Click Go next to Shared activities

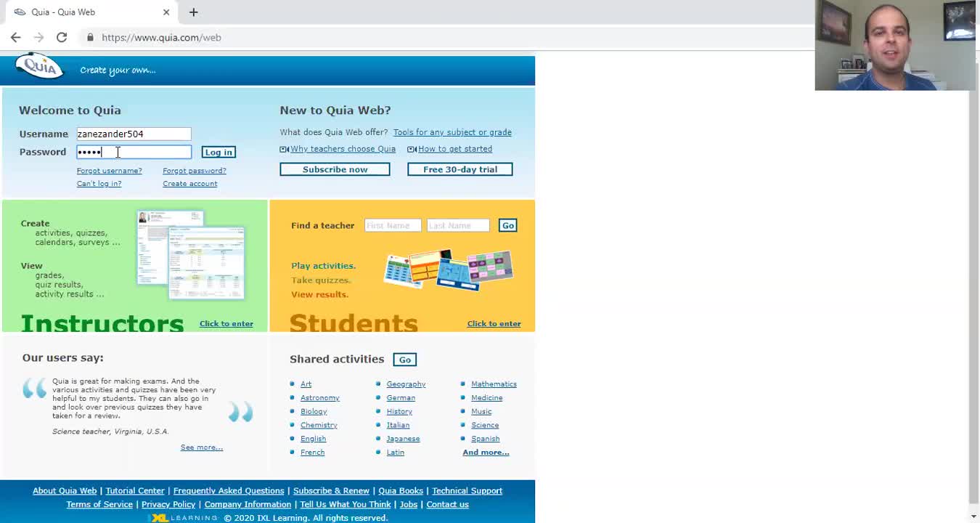404,360
